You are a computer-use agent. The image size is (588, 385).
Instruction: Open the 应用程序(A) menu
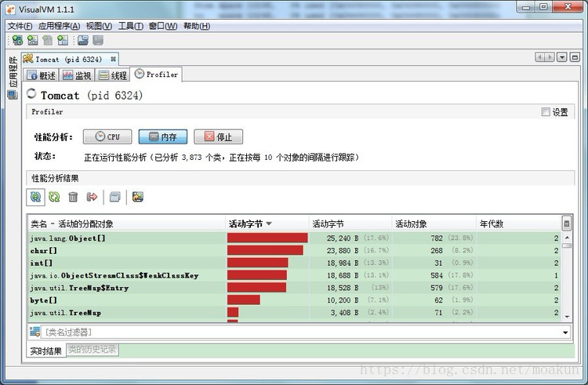pos(59,26)
